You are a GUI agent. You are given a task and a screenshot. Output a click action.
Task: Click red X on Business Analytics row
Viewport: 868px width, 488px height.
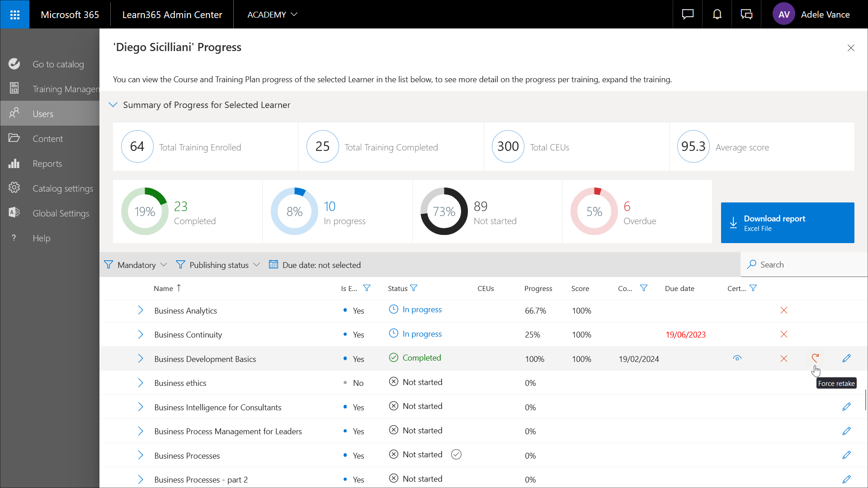(x=784, y=310)
